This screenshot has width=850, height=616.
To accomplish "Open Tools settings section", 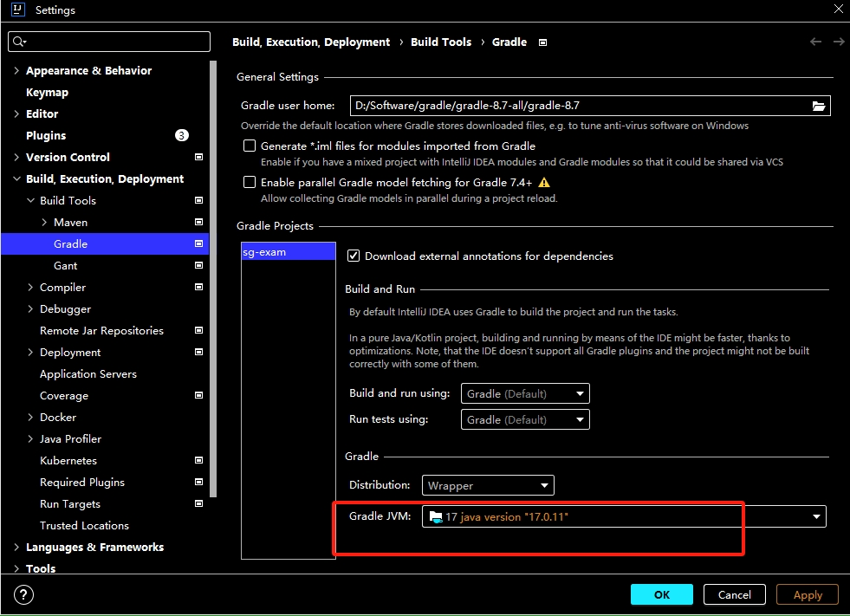I will (41, 568).
